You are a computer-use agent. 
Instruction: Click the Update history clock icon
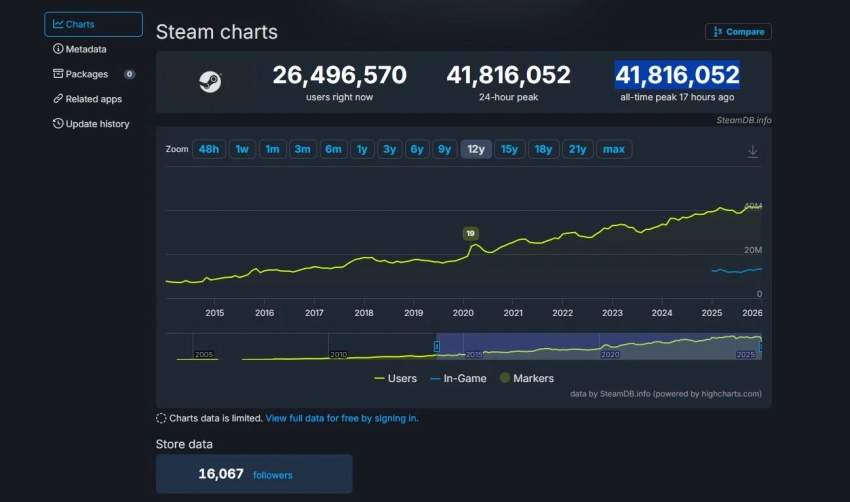point(58,123)
